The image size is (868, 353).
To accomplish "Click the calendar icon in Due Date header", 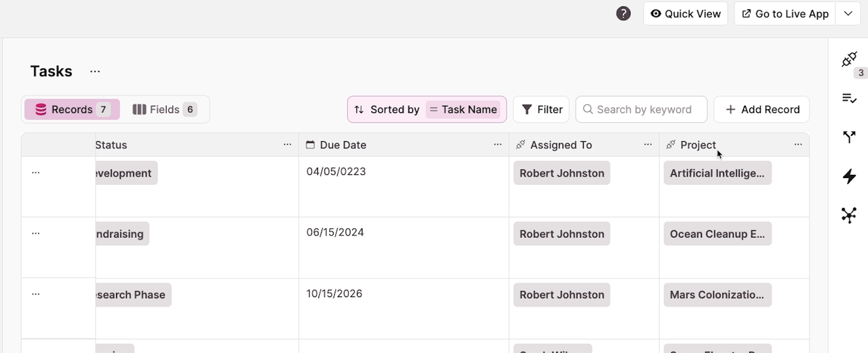I will [310, 144].
